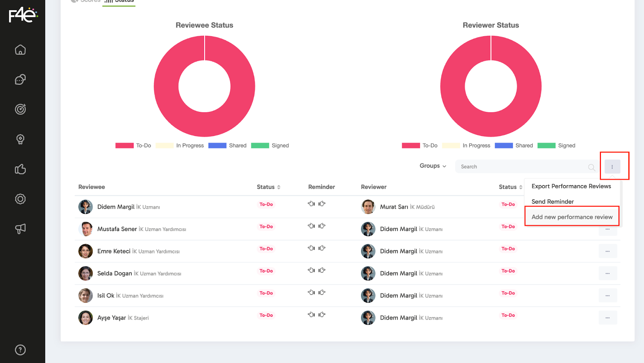This screenshot has height=363, width=644.
Task: Click the vertical three-dot more options button
Action: pos(612,167)
